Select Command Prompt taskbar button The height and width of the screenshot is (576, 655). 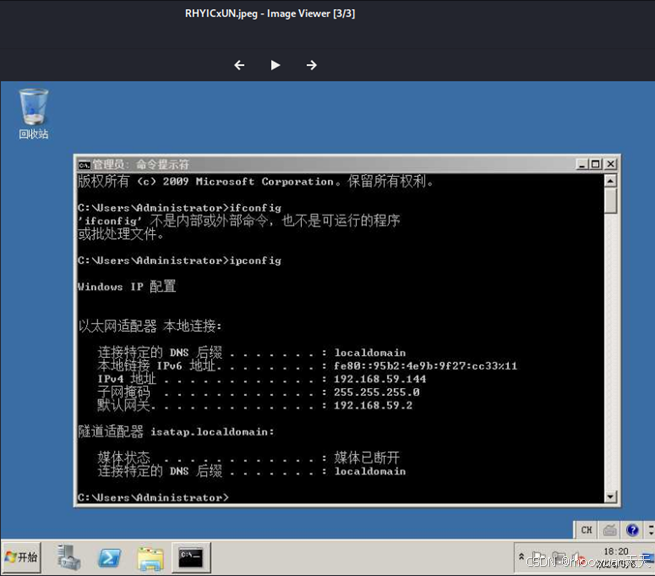[191, 557]
